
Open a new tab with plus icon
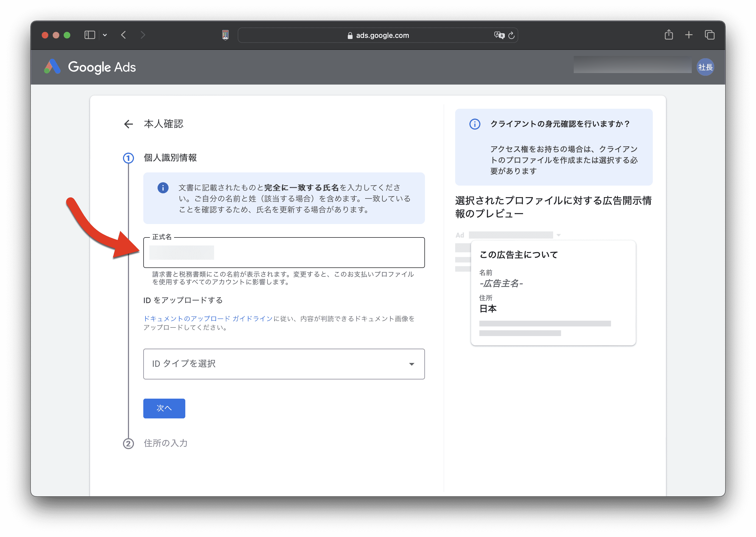688,35
